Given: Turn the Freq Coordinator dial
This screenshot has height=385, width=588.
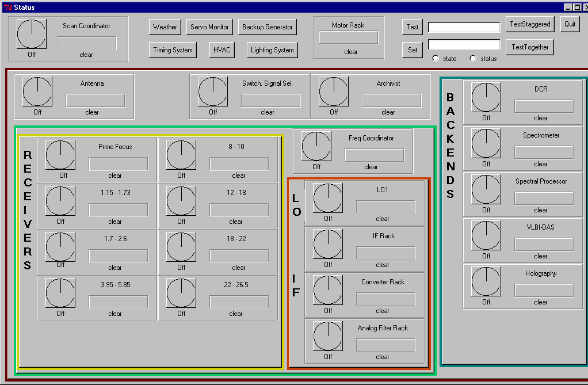Looking at the screenshot, I should click(x=315, y=146).
